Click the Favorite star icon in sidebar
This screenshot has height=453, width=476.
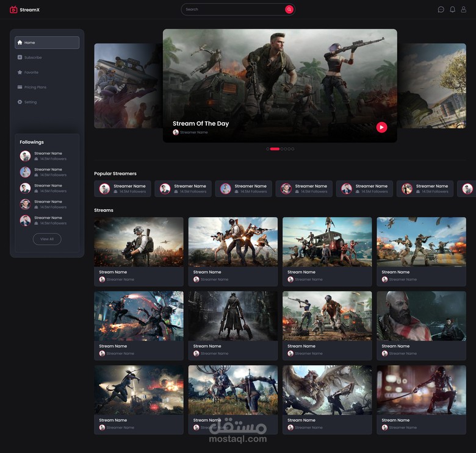pyautogui.click(x=20, y=72)
